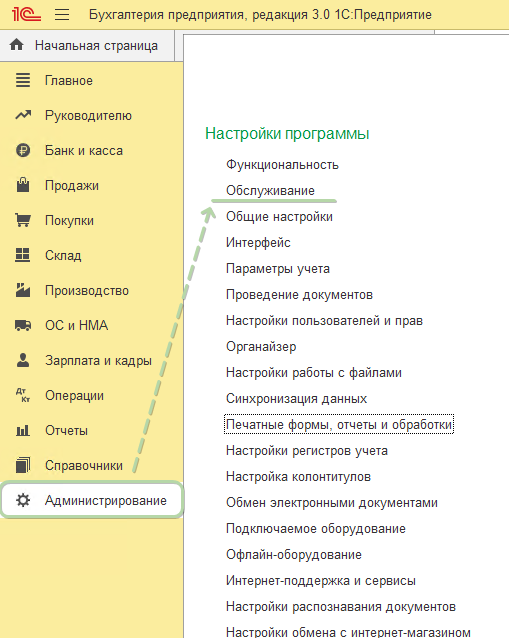The image size is (509, 638).
Task: Open the Руководителю section
Action: pyautogui.click(x=88, y=116)
